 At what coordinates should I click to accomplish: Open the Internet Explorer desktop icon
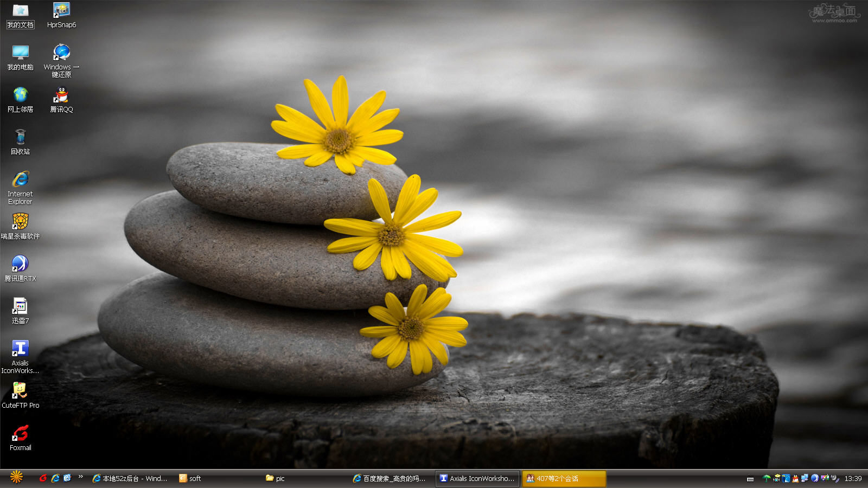21,188
